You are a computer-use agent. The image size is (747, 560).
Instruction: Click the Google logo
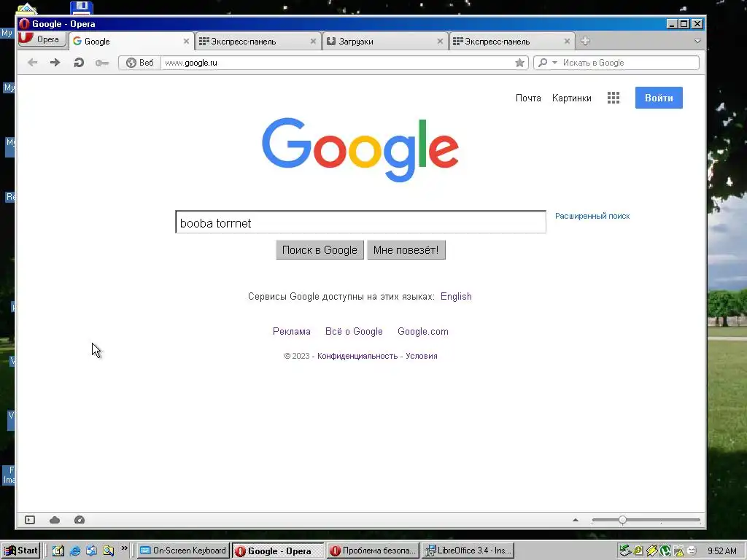tap(360, 150)
